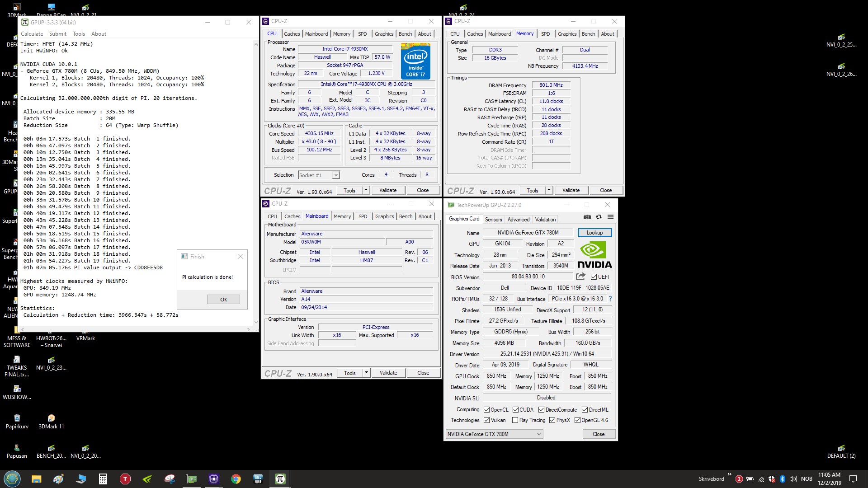This screenshot has height=488, width=868.
Task: Expand Tools dropdown arrow in CPU-Z Mainboard window
Action: point(366,373)
